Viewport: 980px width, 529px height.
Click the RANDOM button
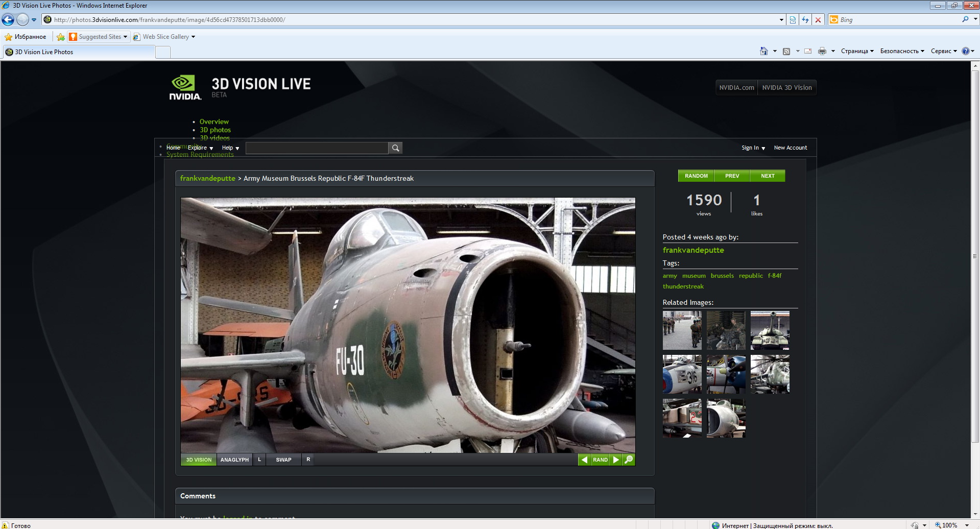tap(696, 176)
